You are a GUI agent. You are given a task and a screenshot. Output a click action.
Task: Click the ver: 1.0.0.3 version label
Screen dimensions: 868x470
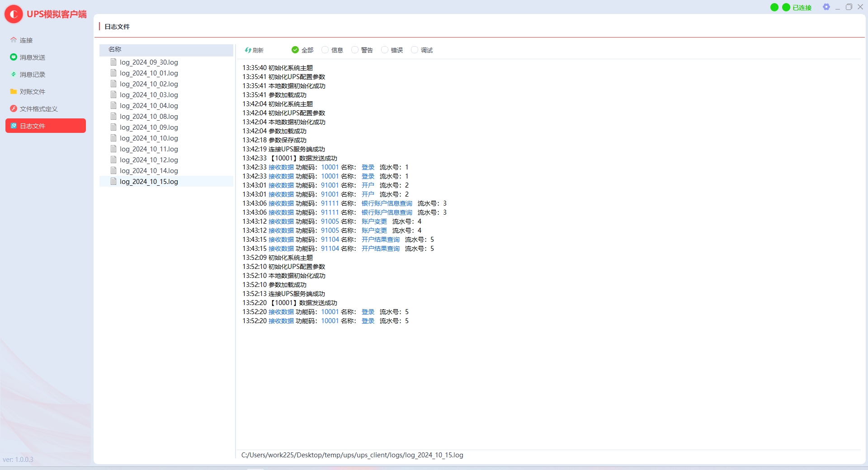tap(18, 460)
